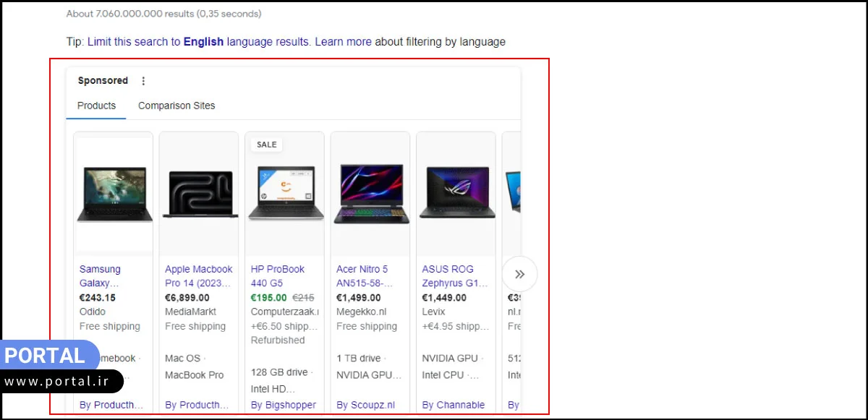Click the Learn more link
Screen dimensions: 868x420
343,42
